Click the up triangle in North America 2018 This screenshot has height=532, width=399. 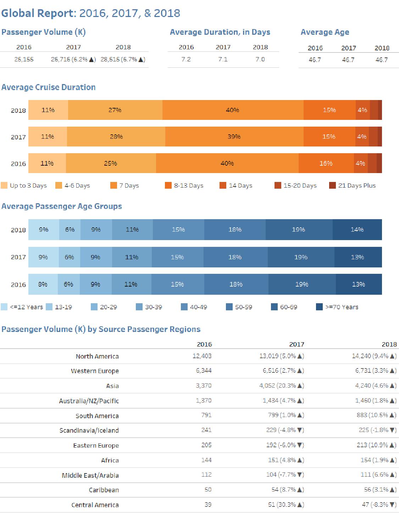pos(393,356)
